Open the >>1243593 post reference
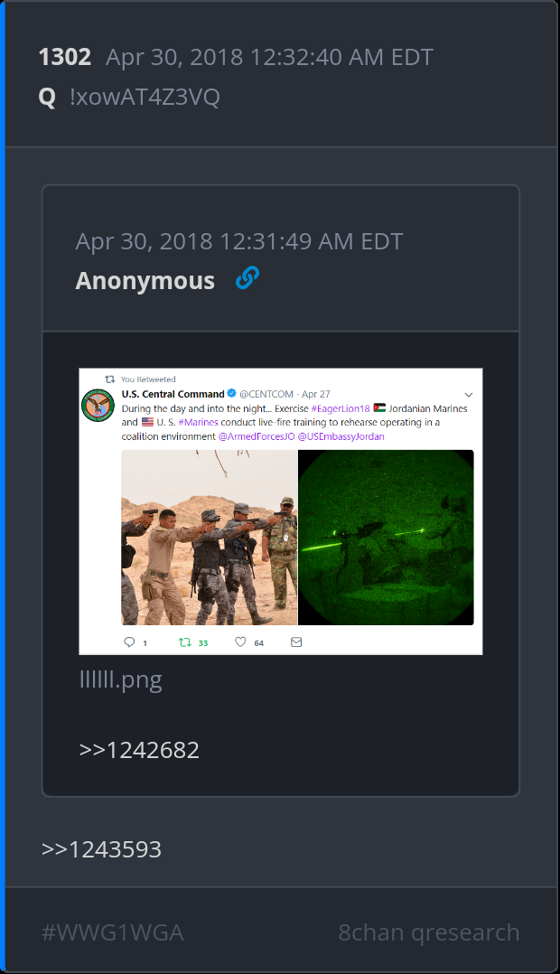560x974 pixels. click(x=101, y=849)
